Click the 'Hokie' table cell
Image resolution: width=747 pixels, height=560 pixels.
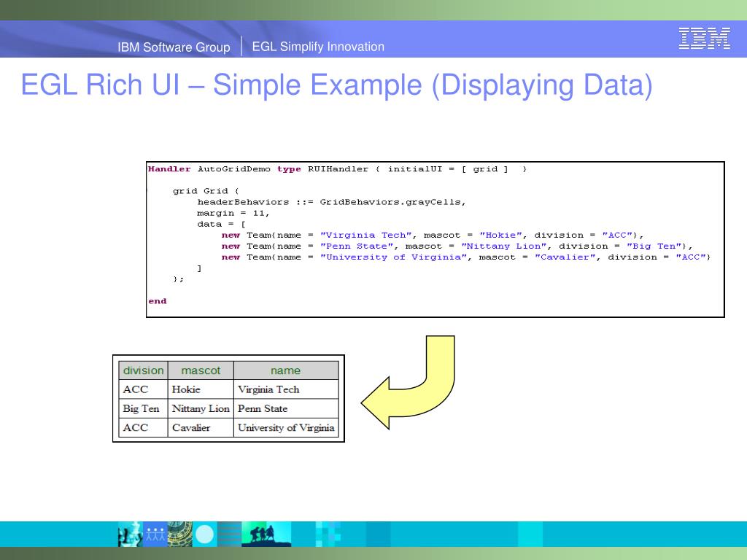[201, 389]
